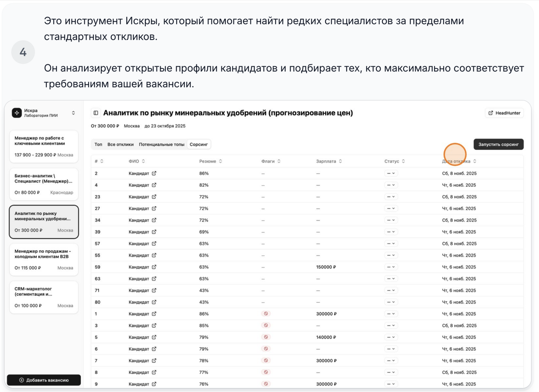Open the Менеджер по работе с ключевыми клиентами vacancy
539x392 pixels.
point(44,146)
